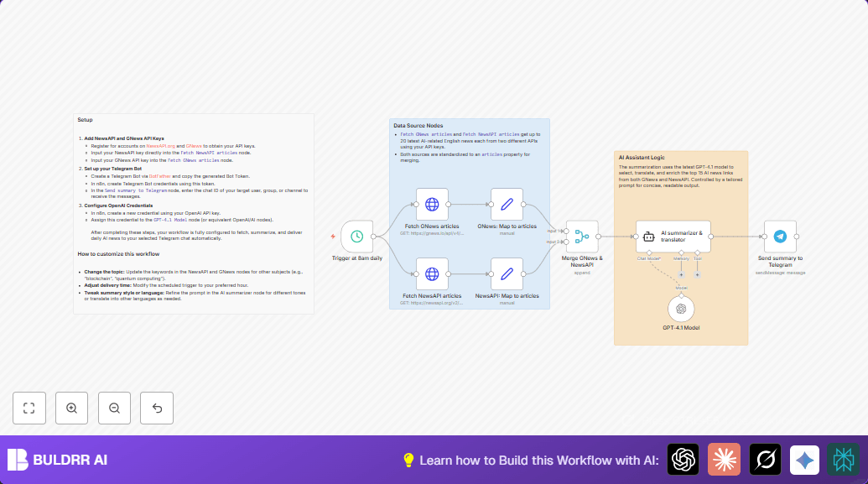Zoom in on the workflow canvas
Image resolution: width=868 pixels, height=484 pixels.
[71, 409]
